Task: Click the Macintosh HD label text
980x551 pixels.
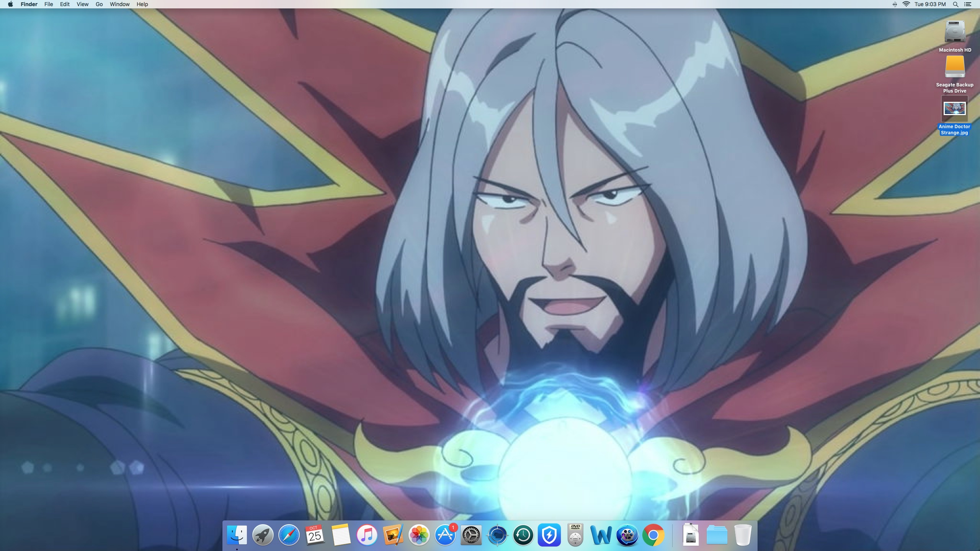Action: [x=955, y=50]
